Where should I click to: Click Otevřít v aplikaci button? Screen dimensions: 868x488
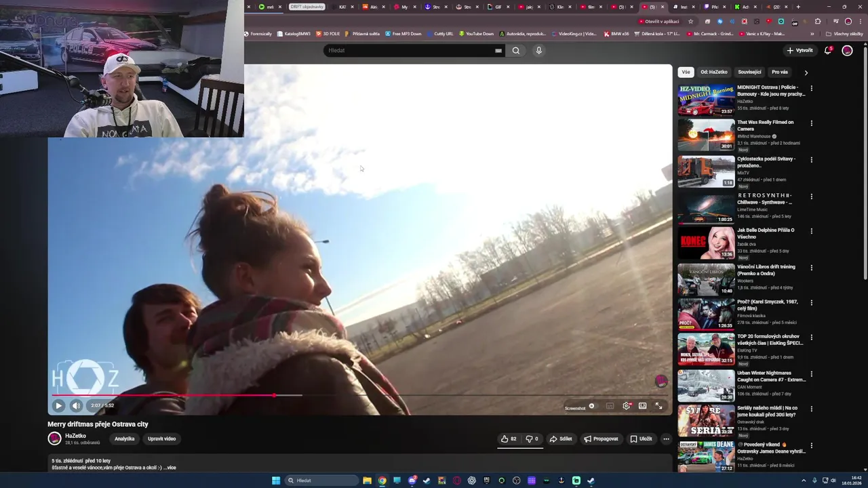tap(658, 21)
